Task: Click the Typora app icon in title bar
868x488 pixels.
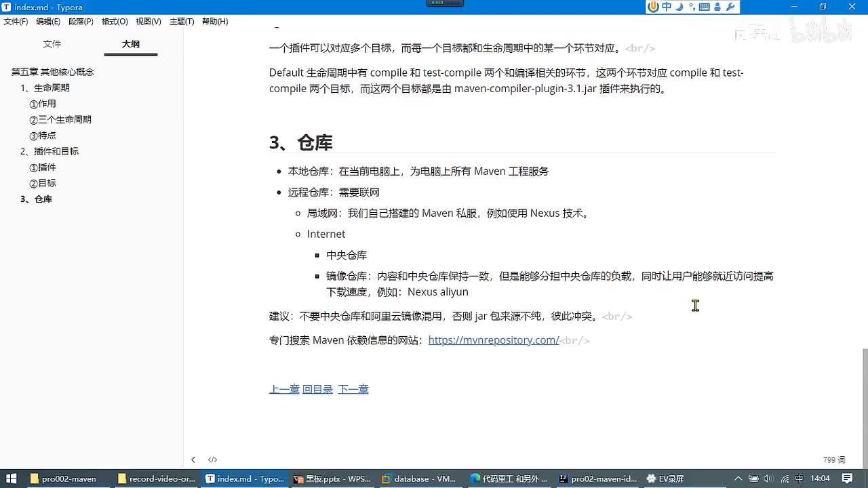Action: coord(6,7)
